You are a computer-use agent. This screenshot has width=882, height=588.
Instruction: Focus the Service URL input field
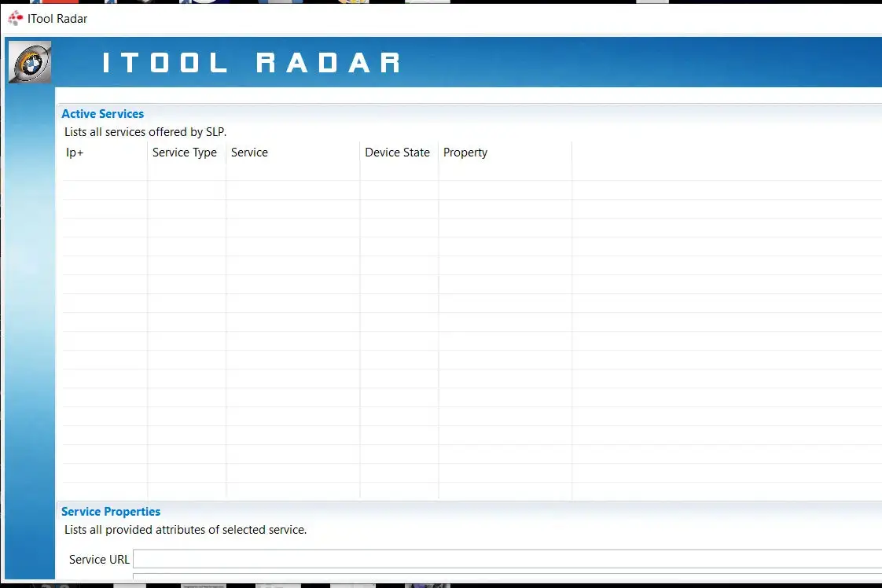coord(503,560)
